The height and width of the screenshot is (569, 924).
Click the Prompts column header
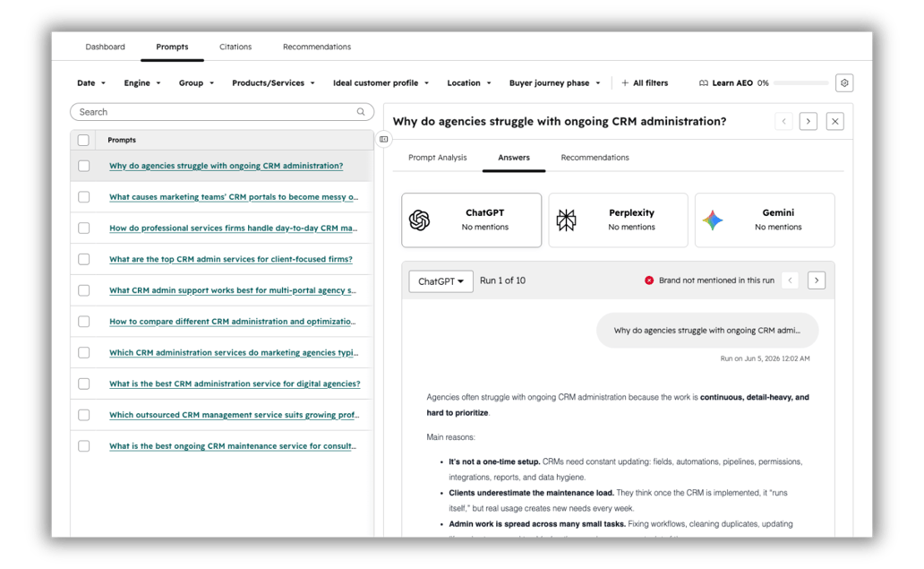point(122,140)
